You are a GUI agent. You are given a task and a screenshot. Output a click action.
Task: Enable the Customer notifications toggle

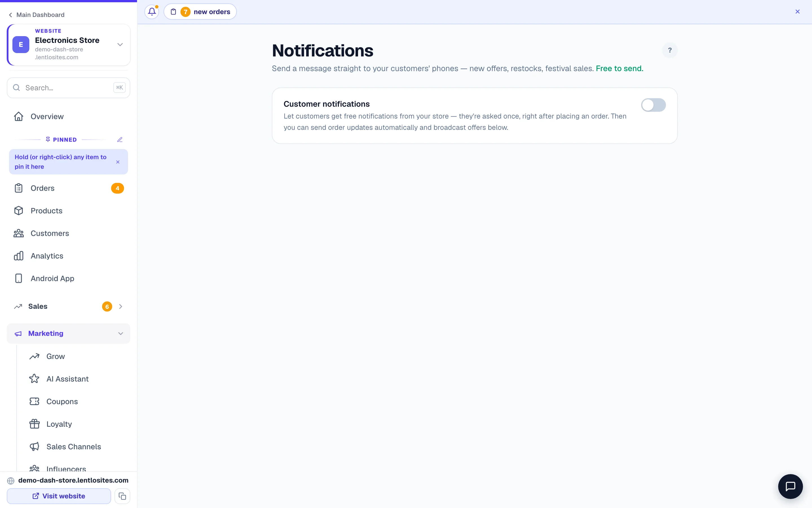(653, 105)
